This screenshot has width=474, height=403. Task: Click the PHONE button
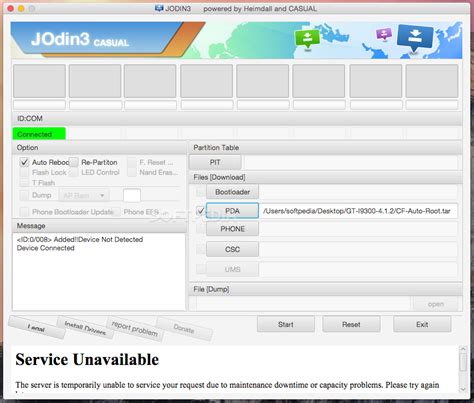[232, 229]
